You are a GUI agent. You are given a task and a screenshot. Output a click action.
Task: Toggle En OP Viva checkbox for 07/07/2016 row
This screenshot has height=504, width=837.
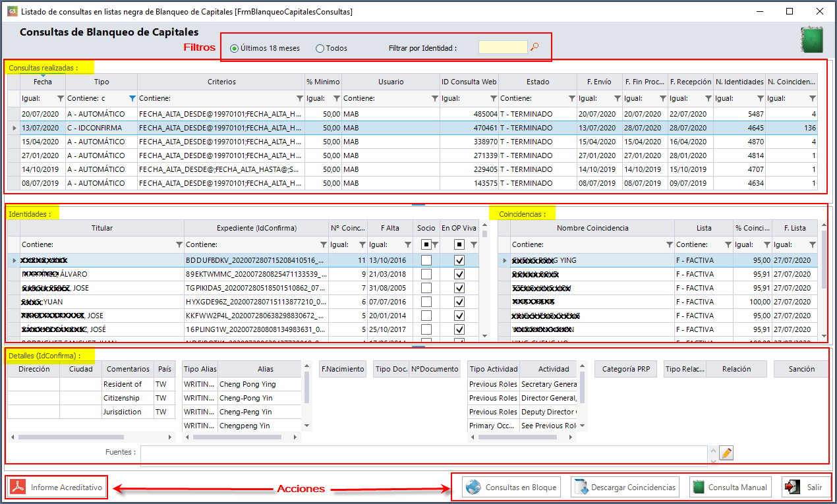coord(459,302)
